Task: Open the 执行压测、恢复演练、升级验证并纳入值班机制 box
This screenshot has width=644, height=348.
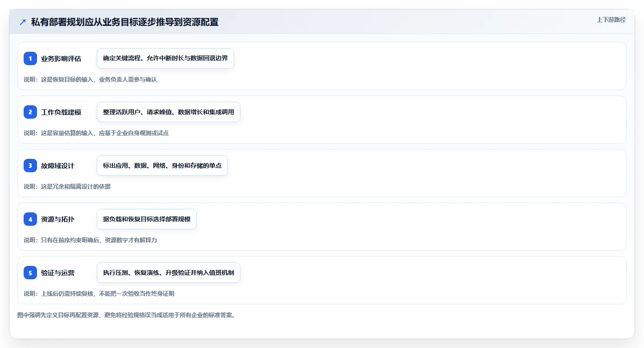Action: 169,273
